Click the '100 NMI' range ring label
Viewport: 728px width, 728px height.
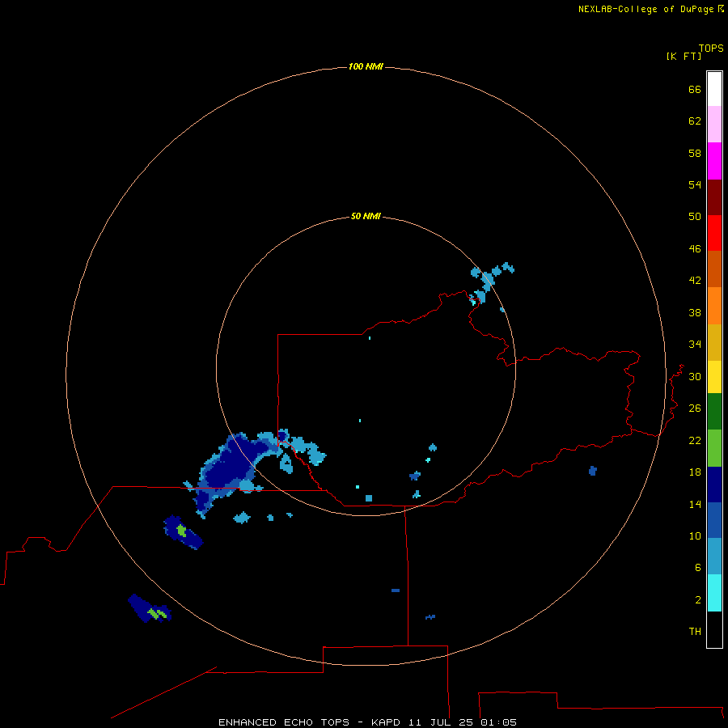366,66
